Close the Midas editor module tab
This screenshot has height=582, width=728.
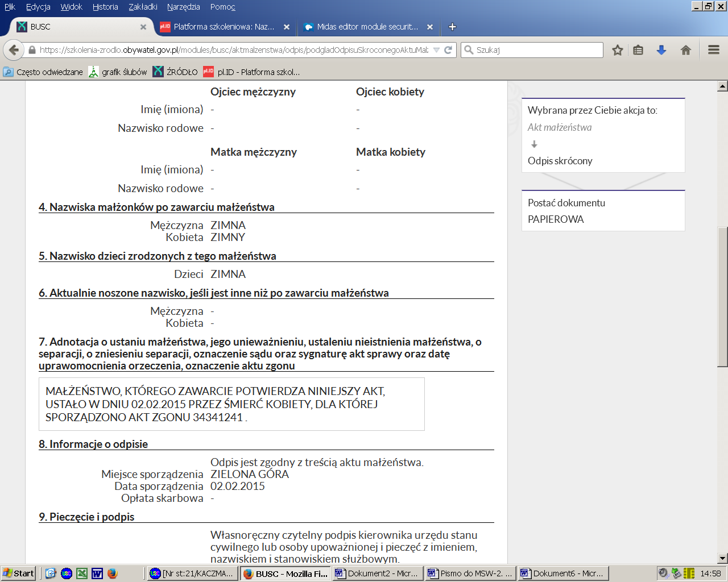coord(430,27)
